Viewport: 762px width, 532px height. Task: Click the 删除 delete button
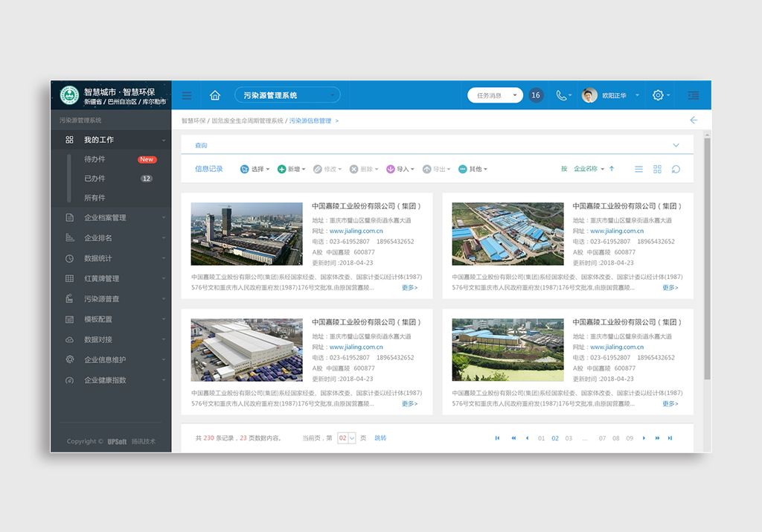363,169
